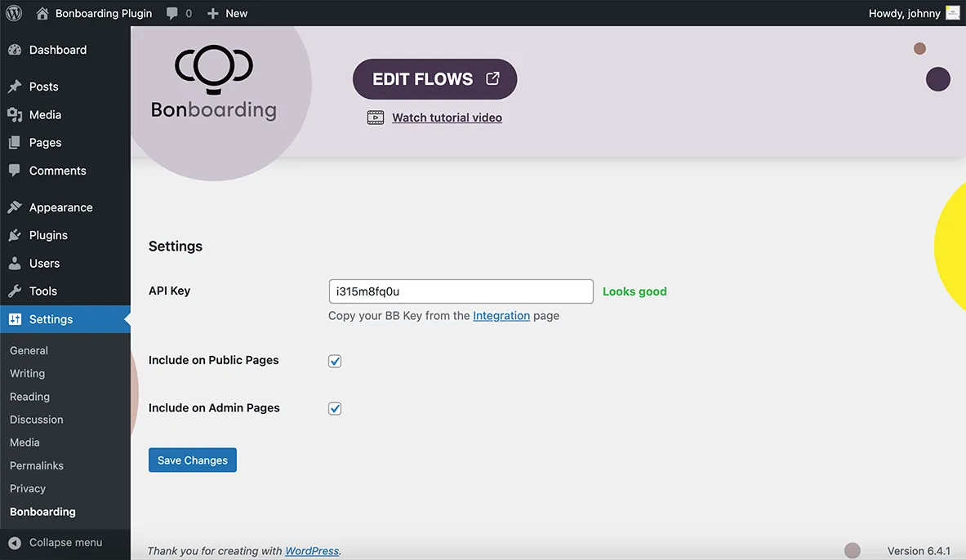Open the Permalinks settings page
The height and width of the screenshot is (560, 966).
pyautogui.click(x=36, y=465)
